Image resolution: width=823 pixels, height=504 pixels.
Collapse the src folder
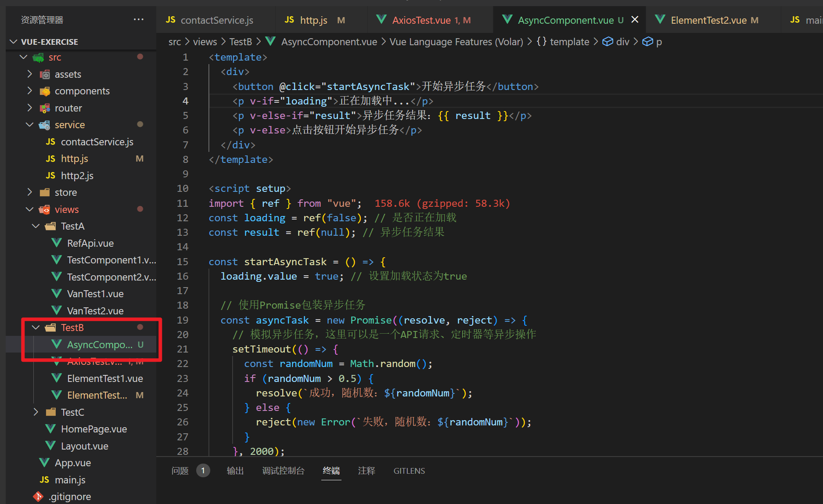coord(24,57)
